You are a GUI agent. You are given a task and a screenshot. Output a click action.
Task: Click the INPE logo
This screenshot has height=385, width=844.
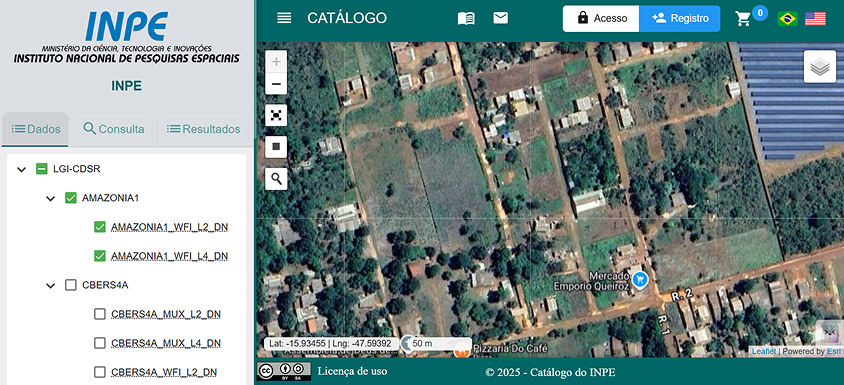126,37
